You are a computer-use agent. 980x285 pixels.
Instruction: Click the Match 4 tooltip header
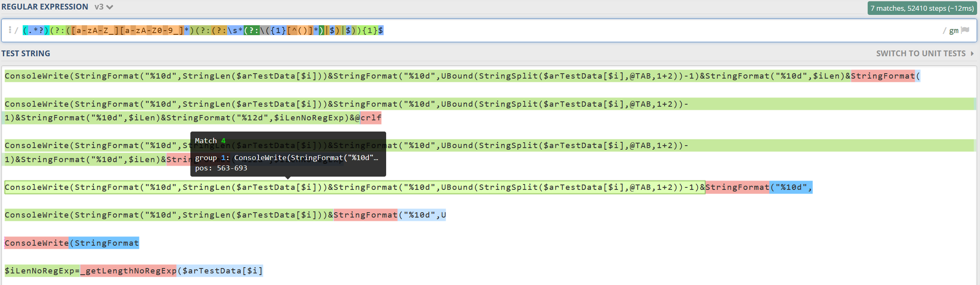coord(210,141)
